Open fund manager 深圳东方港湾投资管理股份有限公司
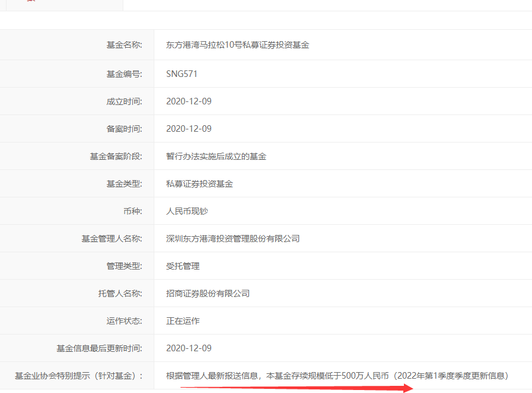This screenshot has height=393, width=532. tap(232, 239)
